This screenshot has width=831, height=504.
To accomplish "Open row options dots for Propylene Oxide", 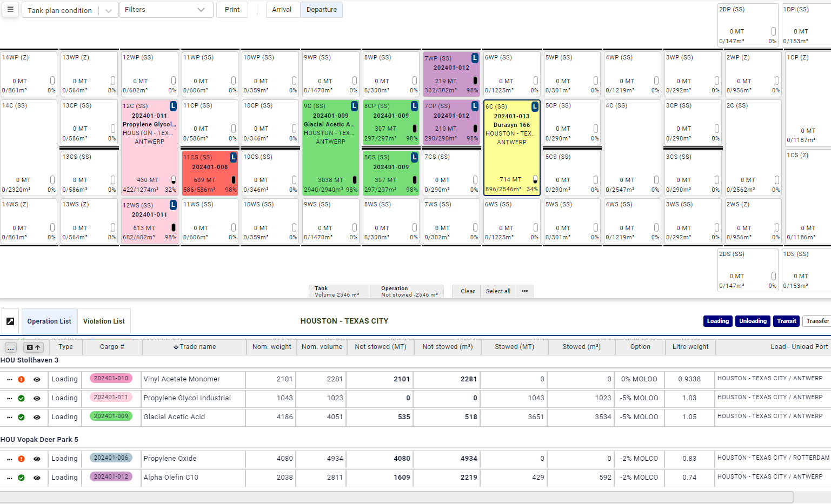I will (x=9, y=459).
